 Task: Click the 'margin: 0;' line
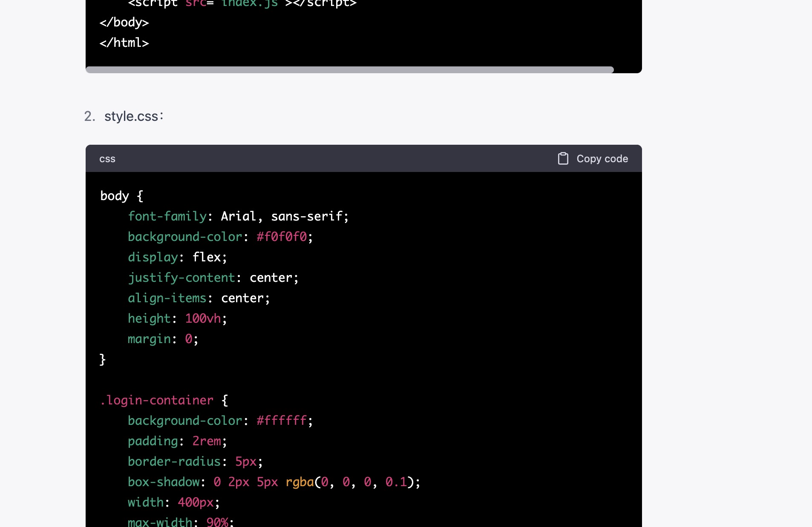coord(163,339)
